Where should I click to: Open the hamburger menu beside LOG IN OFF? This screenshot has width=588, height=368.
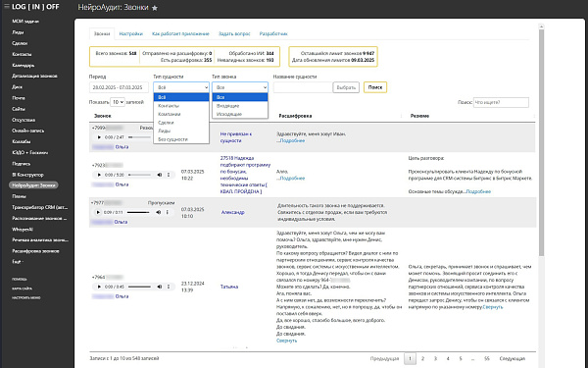click(7, 7)
